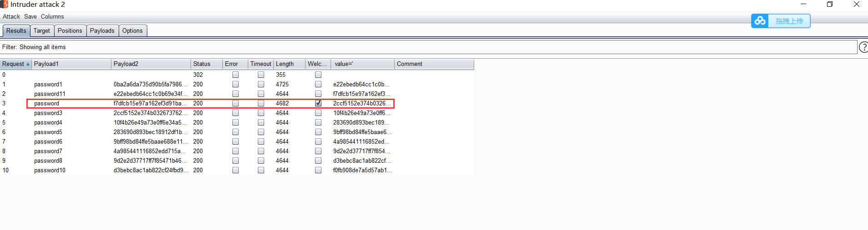Toggle Timeout checkbox in request 3 row
This screenshot has height=230, width=868.
(x=261, y=103)
